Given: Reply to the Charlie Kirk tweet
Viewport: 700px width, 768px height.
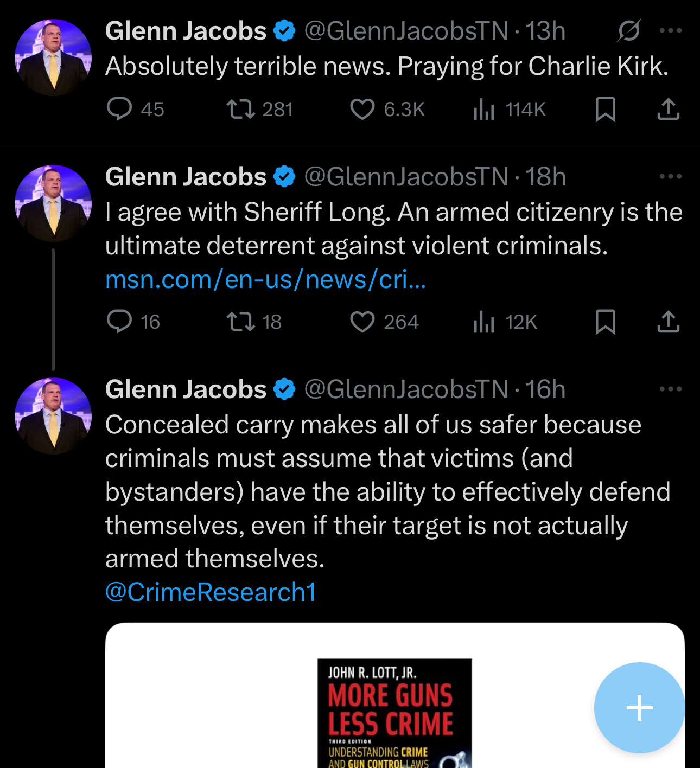Looking at the screenshot, I should click(x=119, y=108).
